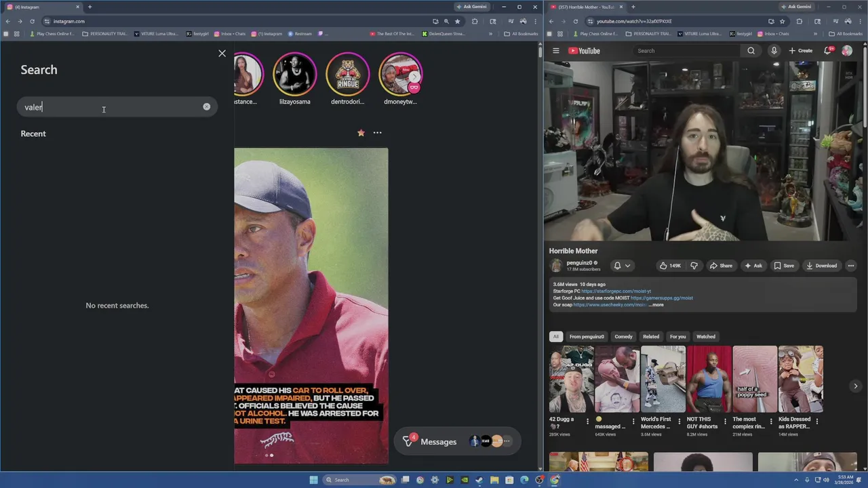The width and height of the screenshot is (868, 488).
Task: Open the 'PERSONALITY TRAI...' bookmark folder in left window
Action: (x=104, y=33)
